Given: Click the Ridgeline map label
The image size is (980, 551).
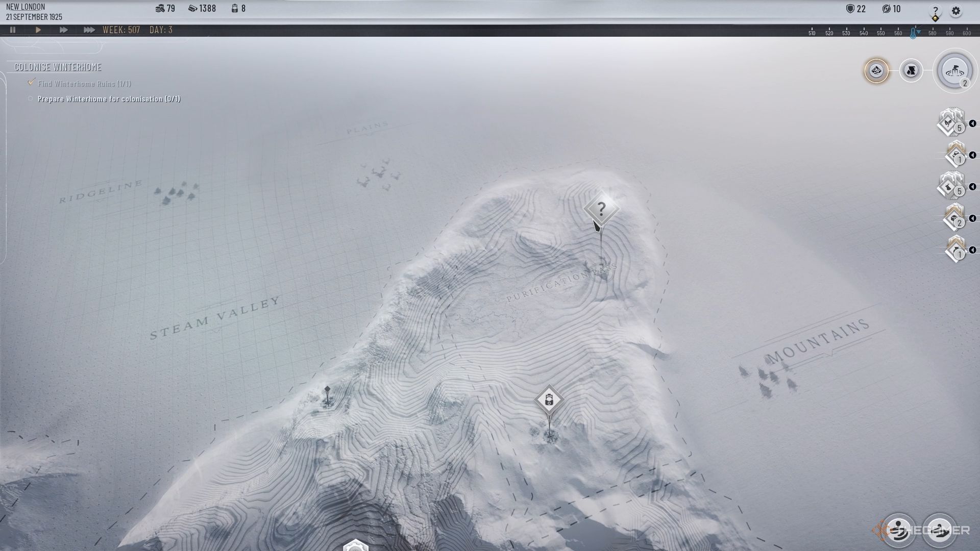Looking at the screenshot, I should pos(101,192).
